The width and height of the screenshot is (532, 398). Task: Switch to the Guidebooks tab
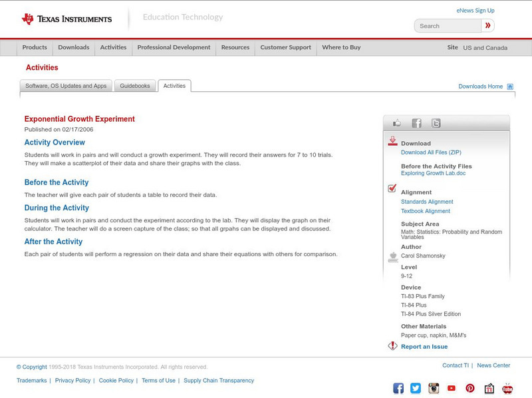(135, 86)
